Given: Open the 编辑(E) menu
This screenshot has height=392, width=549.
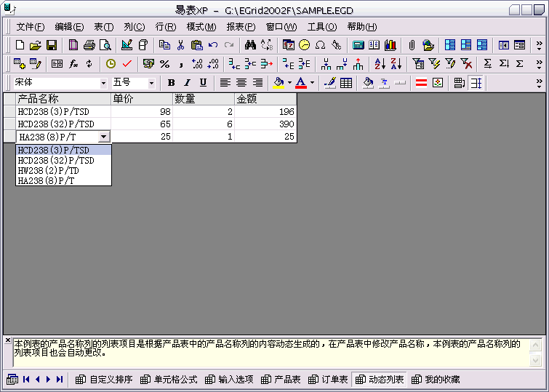Looking at the screenshot, I should pos(69,27).
